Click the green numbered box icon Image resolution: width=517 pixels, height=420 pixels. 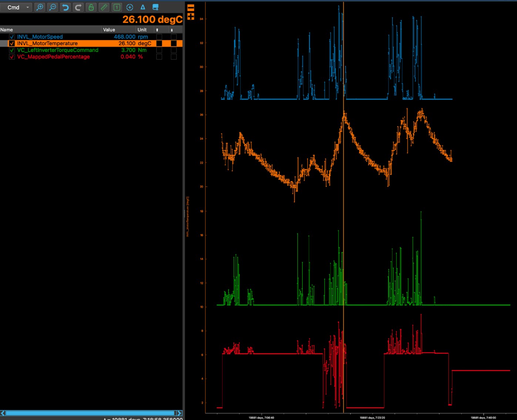[x=117, y=7]
